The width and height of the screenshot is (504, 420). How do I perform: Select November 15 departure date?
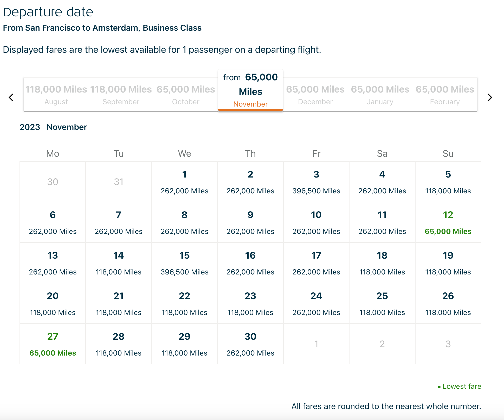coord(184,263)
